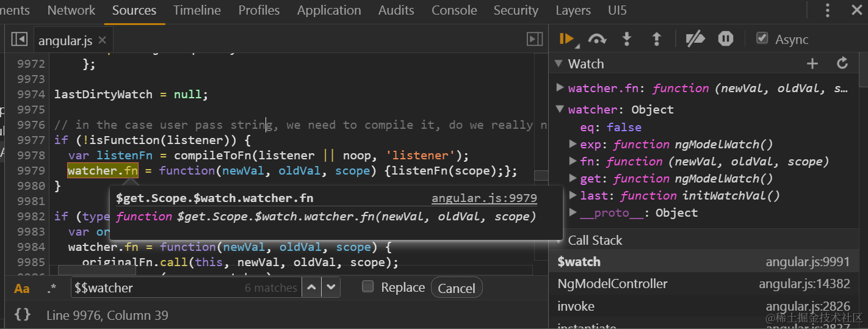Click the angular.js:9991 frame location
The height and width of the screenshot is (329, 868).
click(808, 262)
